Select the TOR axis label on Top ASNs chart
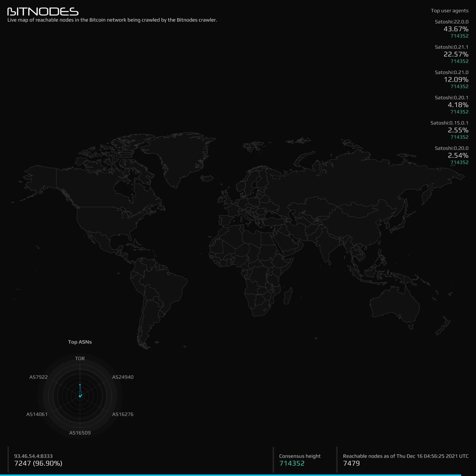Screen dimensions: 476x476 pyautogui.click(x=80, y=358)
